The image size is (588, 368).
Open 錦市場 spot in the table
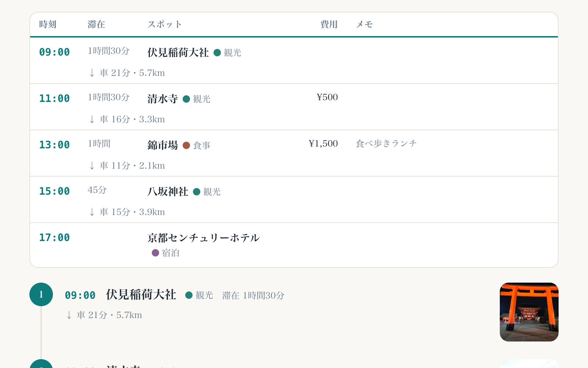(x=163, y=145)
